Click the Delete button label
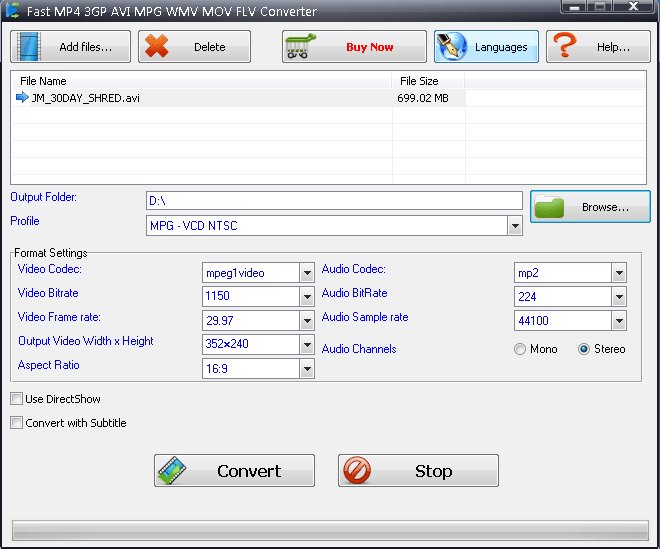Screen dimensions: 660x549 pos(210,47)
